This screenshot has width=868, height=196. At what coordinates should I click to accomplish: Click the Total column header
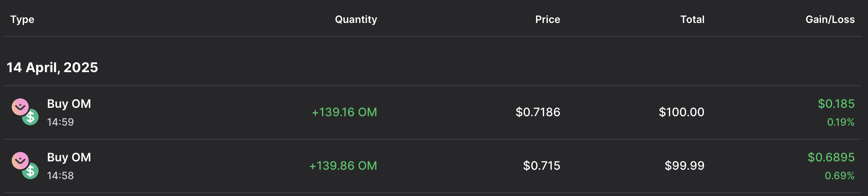click(692, 19)
